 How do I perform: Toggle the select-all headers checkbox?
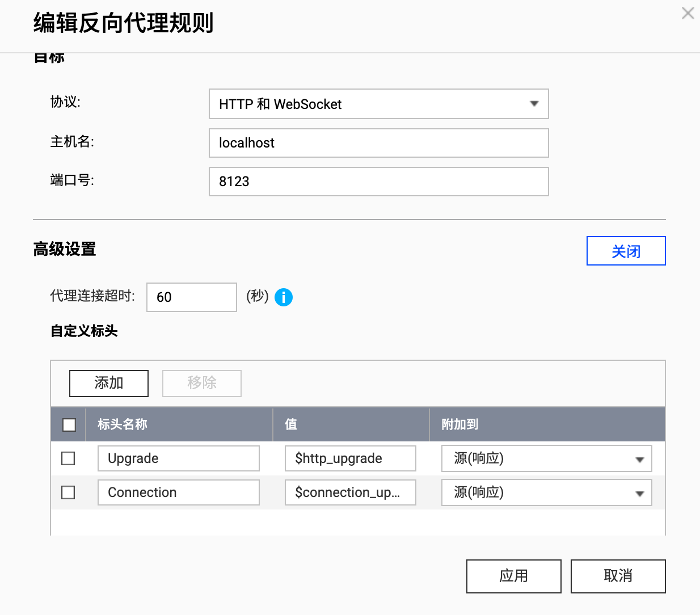tap(69, 424)
